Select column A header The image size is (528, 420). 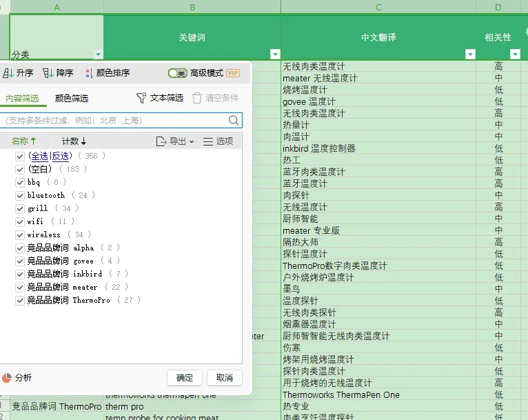[57, 7]
